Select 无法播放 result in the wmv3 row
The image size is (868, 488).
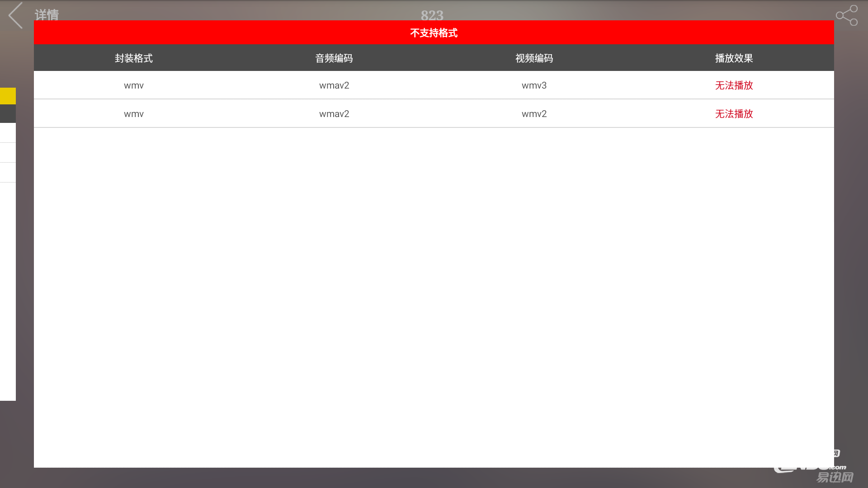(x=734, y=85)
